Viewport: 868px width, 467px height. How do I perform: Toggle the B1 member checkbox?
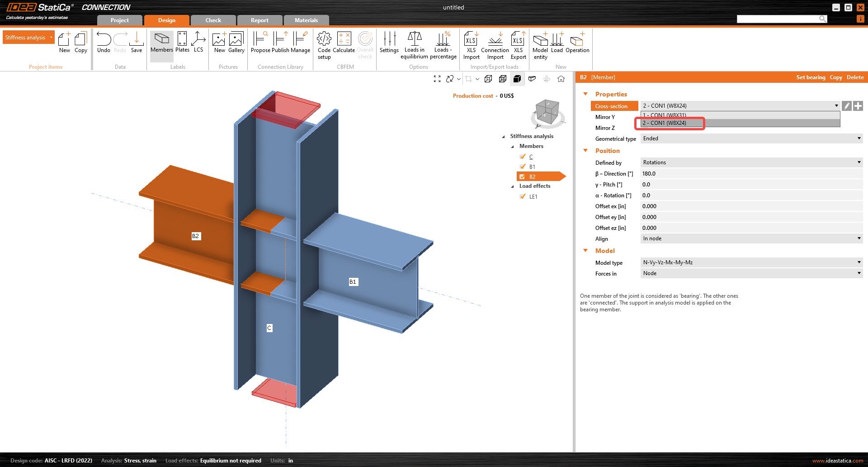click(x=523, y=167)
